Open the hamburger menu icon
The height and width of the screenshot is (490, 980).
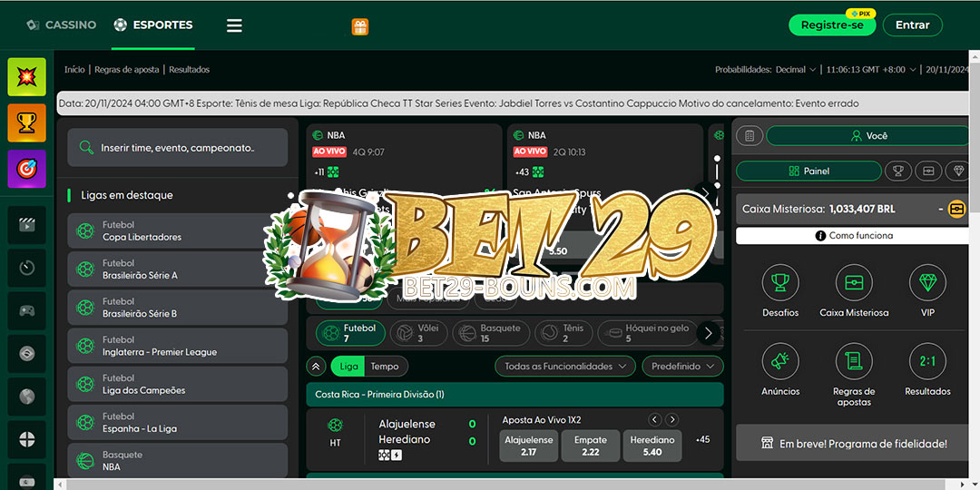pos(234,25)
